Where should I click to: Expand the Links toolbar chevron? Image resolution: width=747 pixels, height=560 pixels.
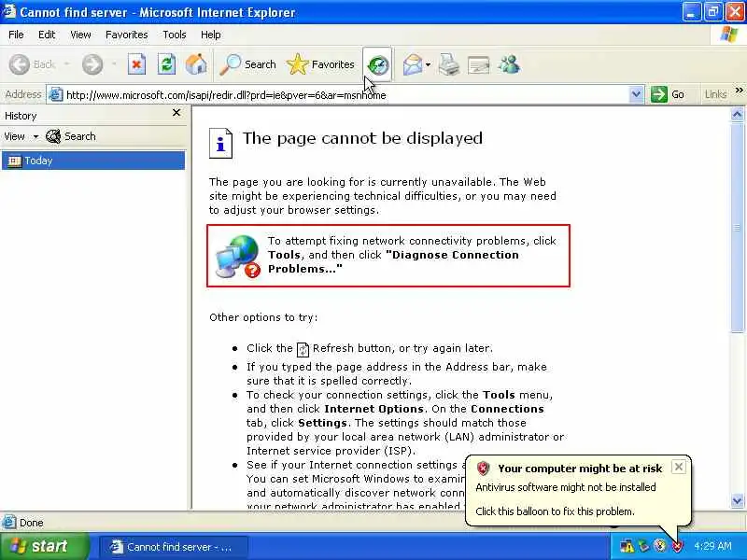point(739,90)
